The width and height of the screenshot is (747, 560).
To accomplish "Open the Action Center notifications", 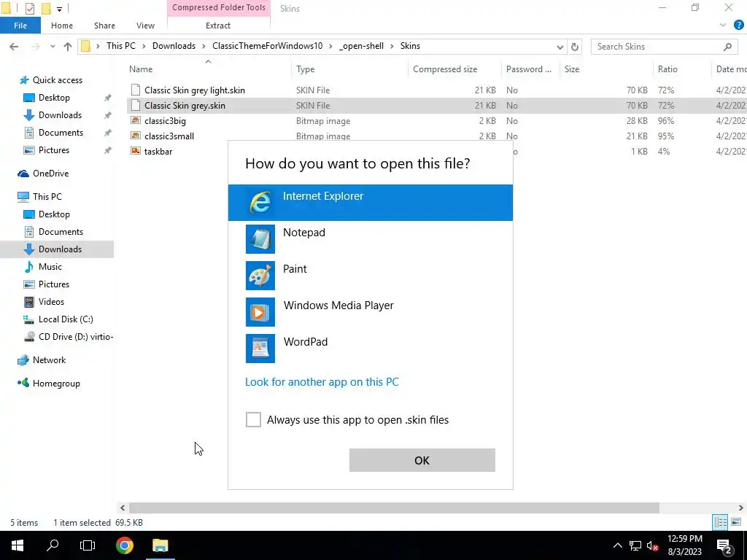I will pos(724,545).
